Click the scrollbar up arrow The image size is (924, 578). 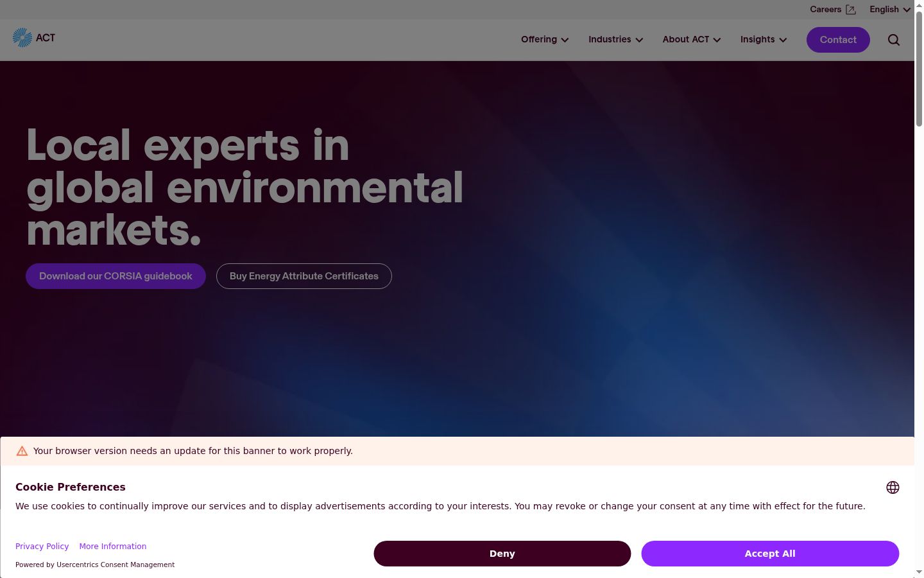point(919,5)
